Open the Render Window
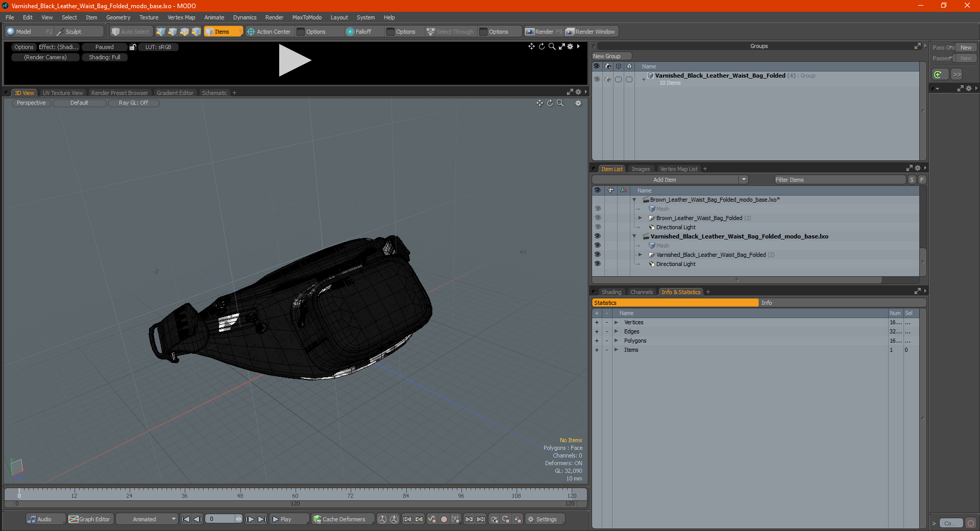The width and height of the screenshot is (980, 531). tap(591, 32)
